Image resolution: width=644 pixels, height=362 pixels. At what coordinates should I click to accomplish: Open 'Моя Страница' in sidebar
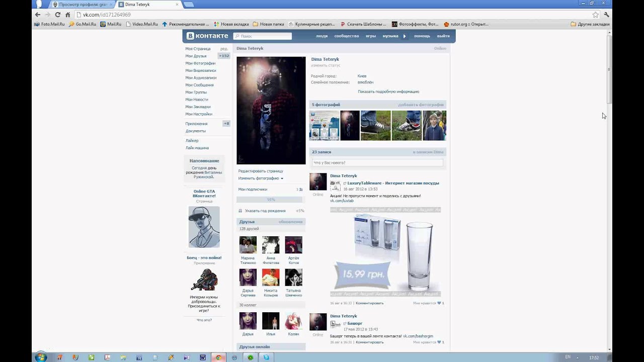pyautogui.click(x=198, y=49)
